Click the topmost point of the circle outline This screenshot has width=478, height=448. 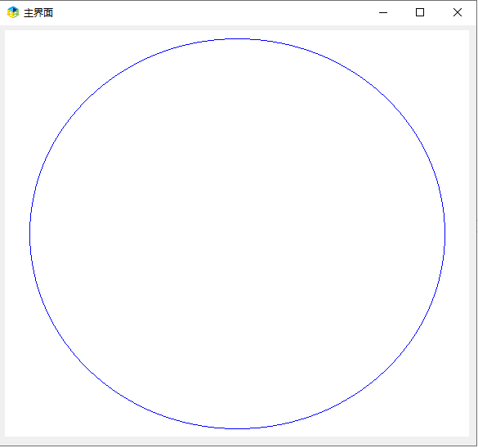pyautogui.click(x=237, y=38)
